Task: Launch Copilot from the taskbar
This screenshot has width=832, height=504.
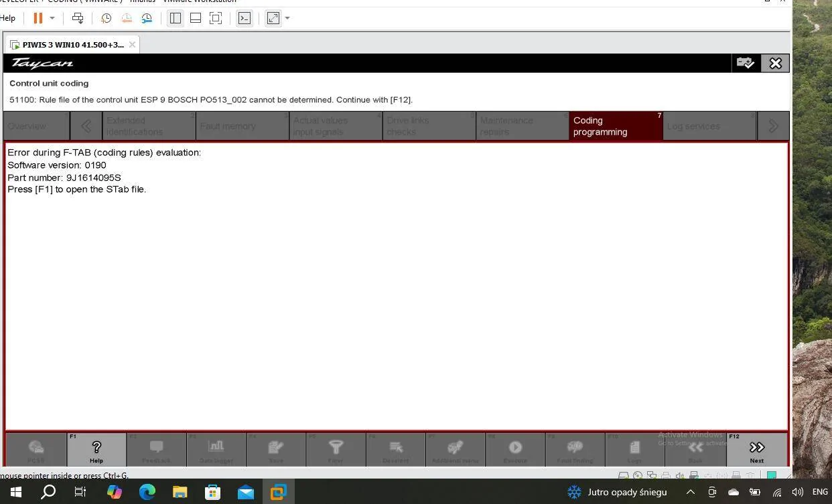Action: coord(114,492)
